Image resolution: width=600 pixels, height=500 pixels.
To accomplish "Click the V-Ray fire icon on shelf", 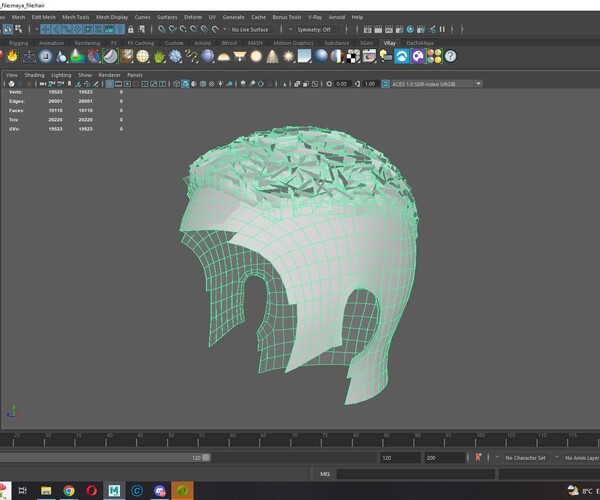I will tap(13, 56).
